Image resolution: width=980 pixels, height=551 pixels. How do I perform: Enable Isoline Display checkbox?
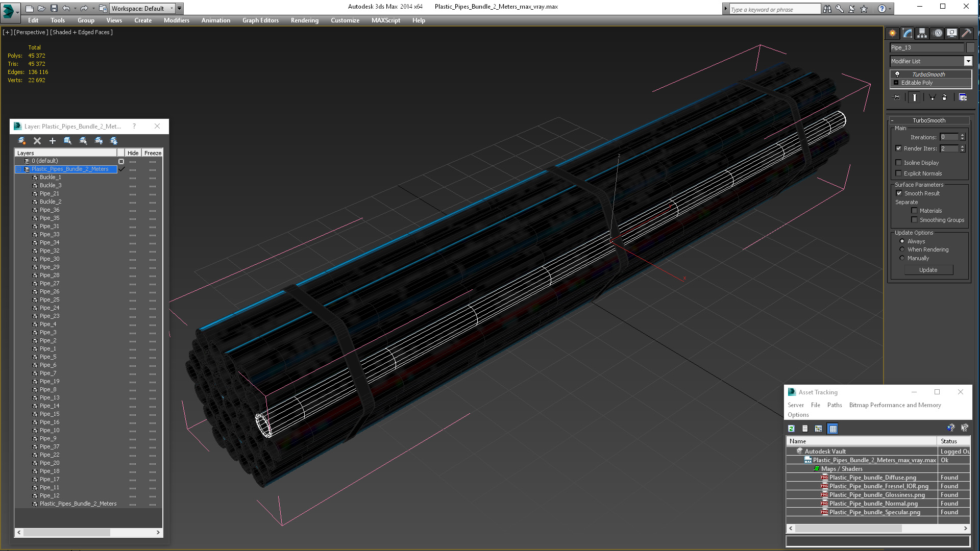(x=898, y=163)
